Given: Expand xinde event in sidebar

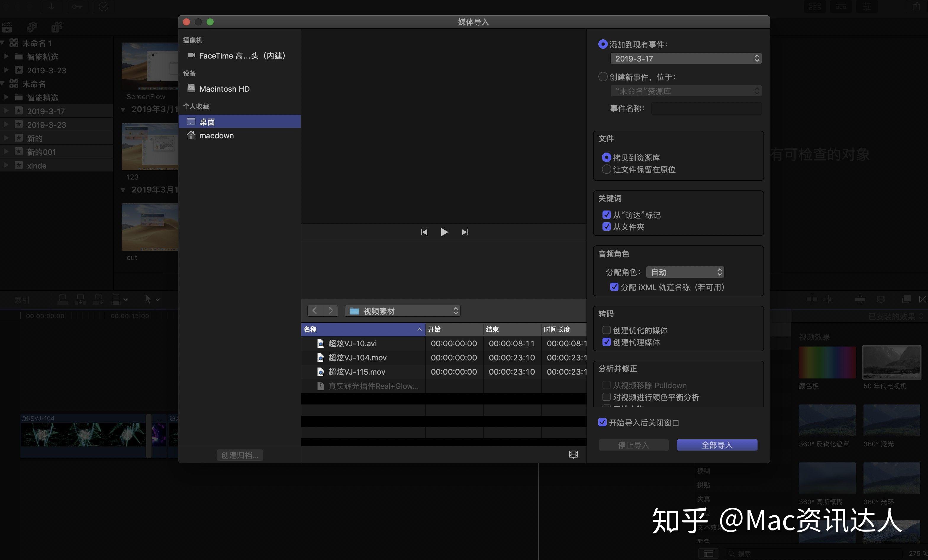Looking at the screenshot, I should [x=6, y=165].
